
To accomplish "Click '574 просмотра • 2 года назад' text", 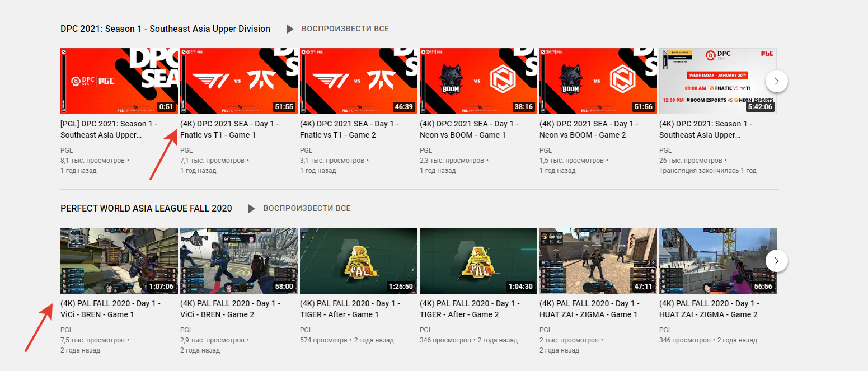I will coord(347,340).
